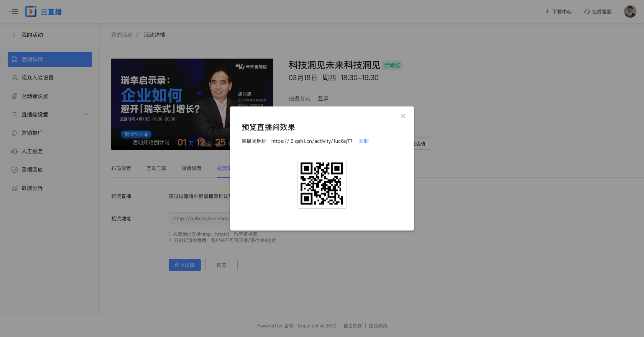Image resolution: width=644 pixels, height=337 pixels.
Task: Open 数据分析 menu item
Action: coord(50,188)
